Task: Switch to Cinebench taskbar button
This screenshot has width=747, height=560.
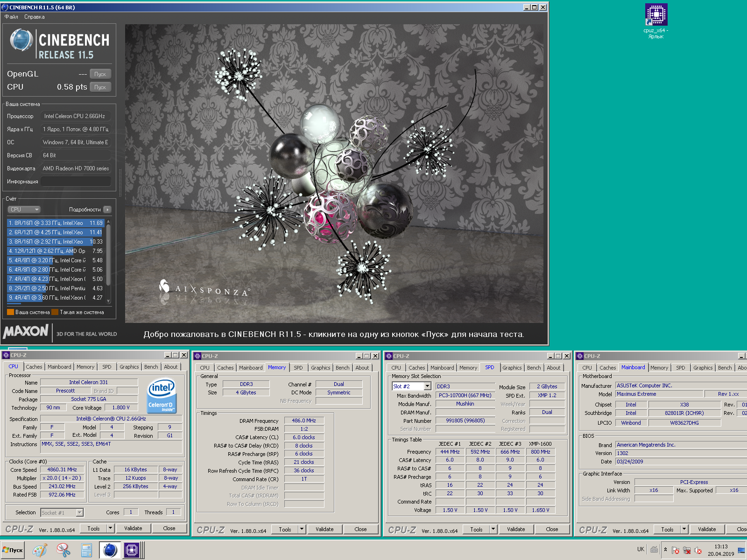Action: [x=110, y=550]
